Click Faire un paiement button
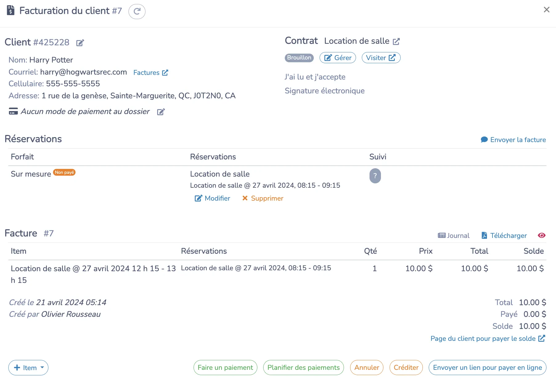Image resolution: width=556 pixels, height=392 pixels. (225, 368)
